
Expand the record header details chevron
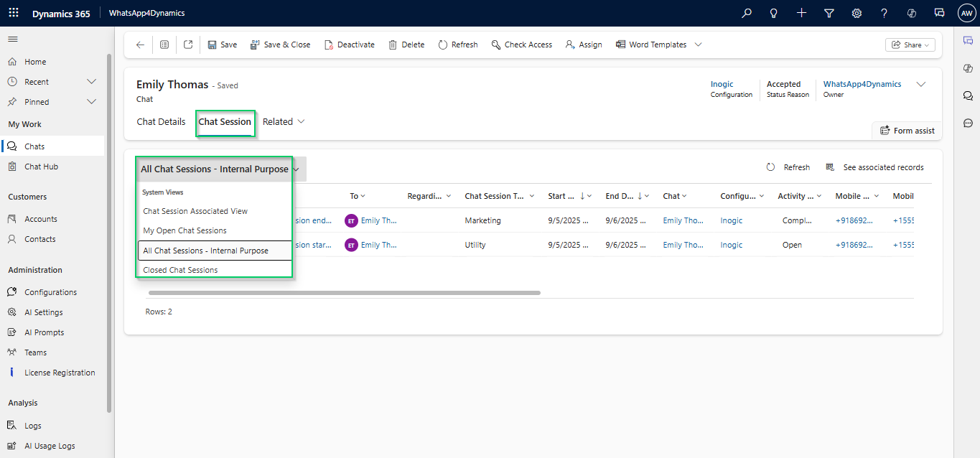(921, 85)
